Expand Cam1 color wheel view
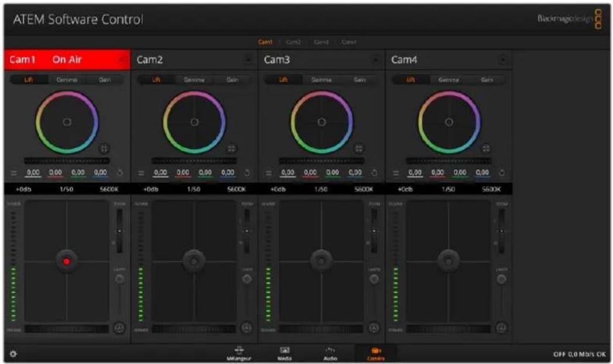The image size is (613, 364). pos(104,148)
